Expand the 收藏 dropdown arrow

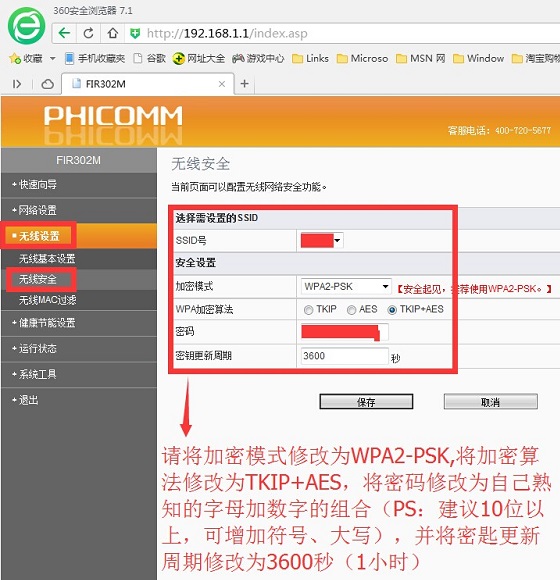tap(53, 58)
